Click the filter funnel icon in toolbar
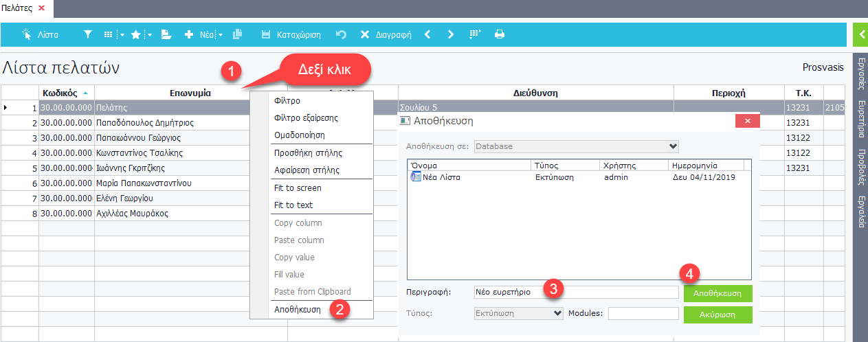 (87, 34)
